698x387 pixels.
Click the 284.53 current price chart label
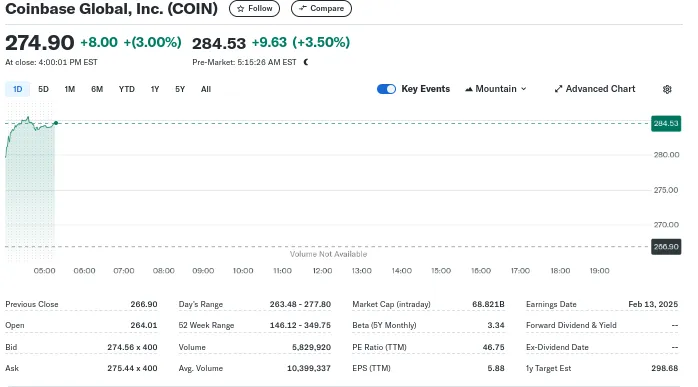(666, 123)
